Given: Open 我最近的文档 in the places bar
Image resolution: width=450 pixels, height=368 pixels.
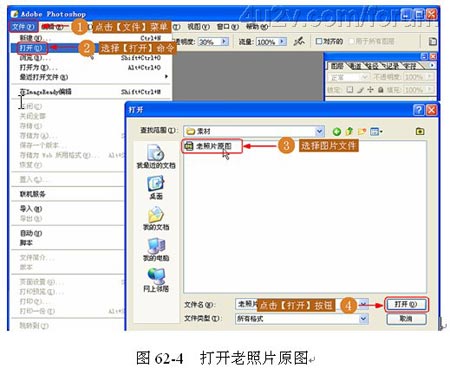Looking at the screenshot, I should coord(156,156).
